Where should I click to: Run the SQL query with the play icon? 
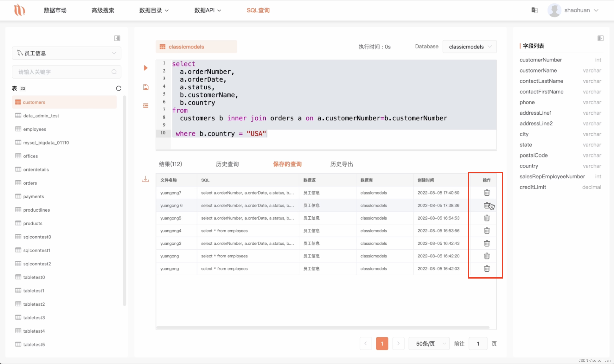[x=146, y=68]
